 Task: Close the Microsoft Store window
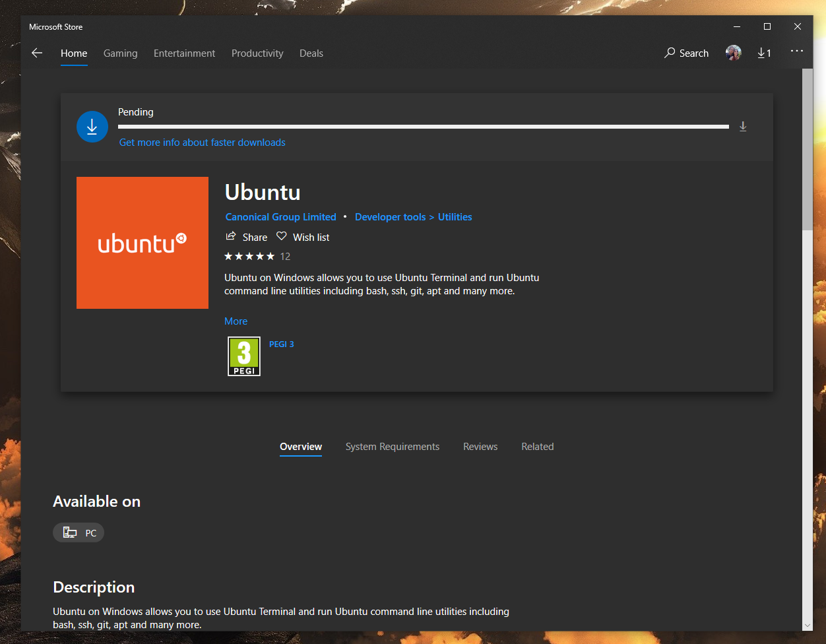tap(798, 26)
